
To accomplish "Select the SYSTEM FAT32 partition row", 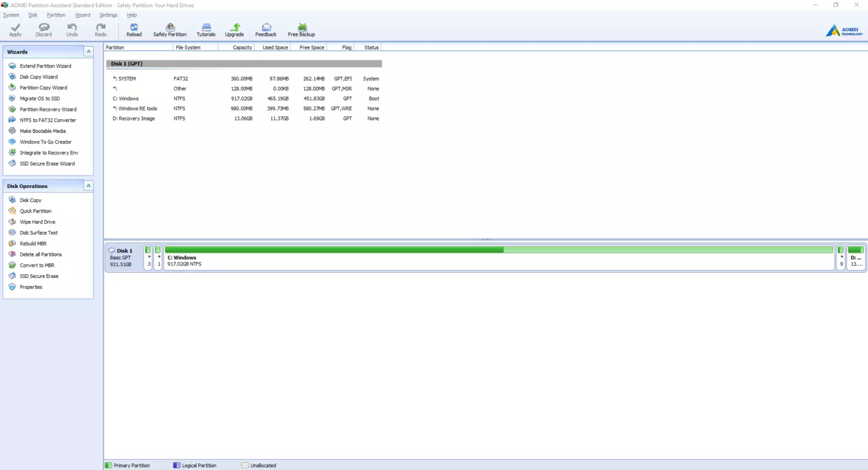I will [x=244, y=79].
